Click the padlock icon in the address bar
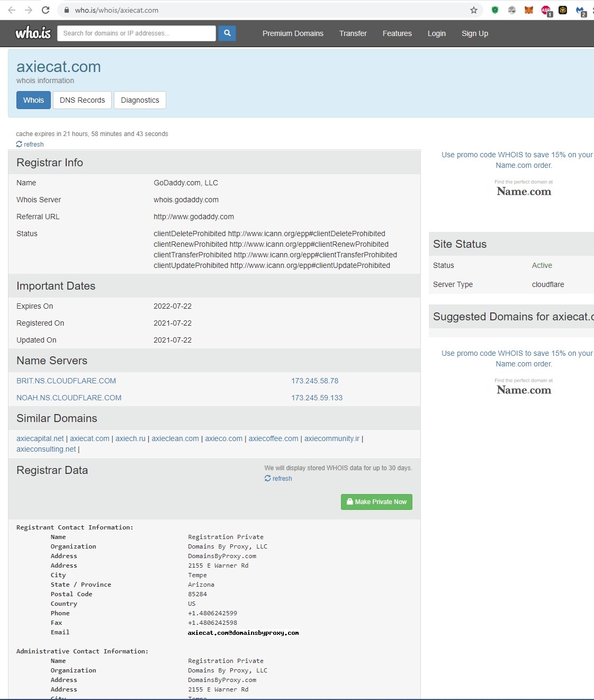This screenshot has height=700, width=594. click(66, 10)
